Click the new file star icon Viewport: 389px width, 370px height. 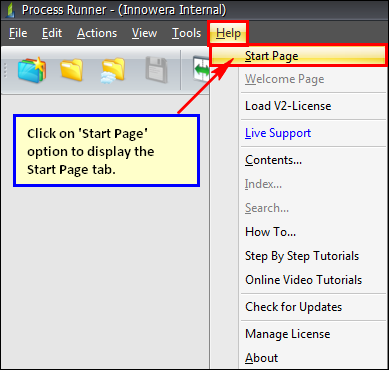tap(32, 70)
